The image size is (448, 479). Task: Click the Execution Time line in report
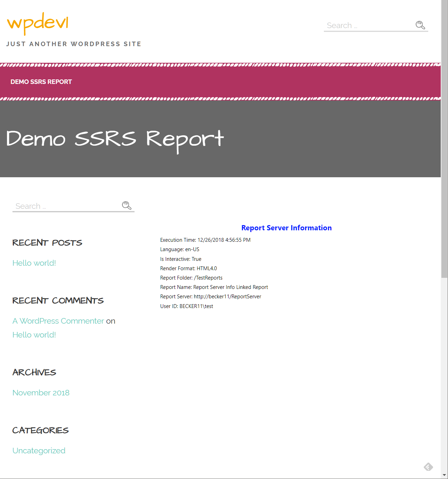click(205, 240)
